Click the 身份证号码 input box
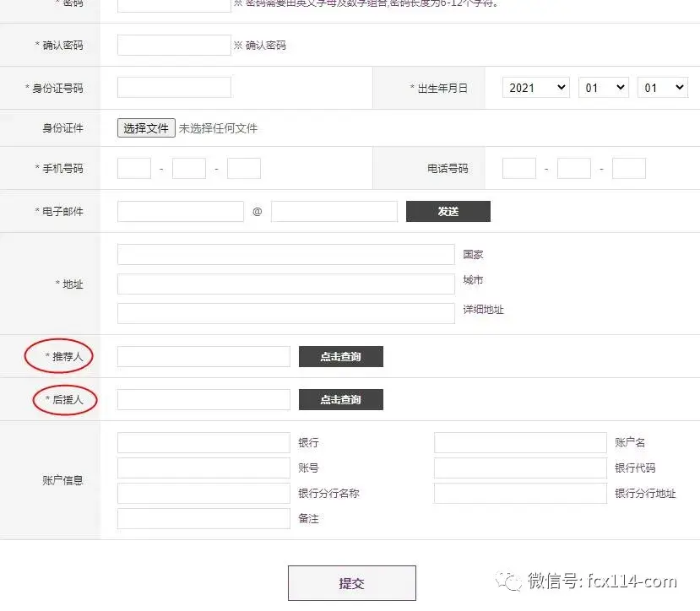Image resolution: width=700 pixels, height=611 pixels. (x=174, y=88)
